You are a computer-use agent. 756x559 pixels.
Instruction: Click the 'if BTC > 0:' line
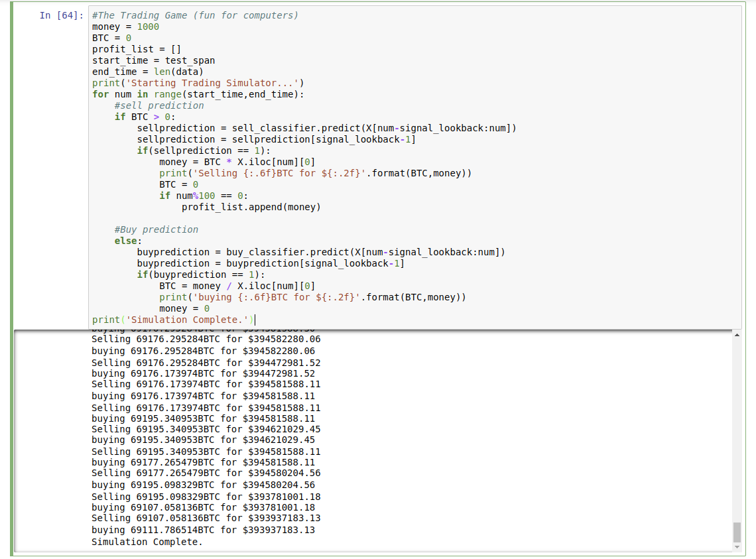point(145,117)
